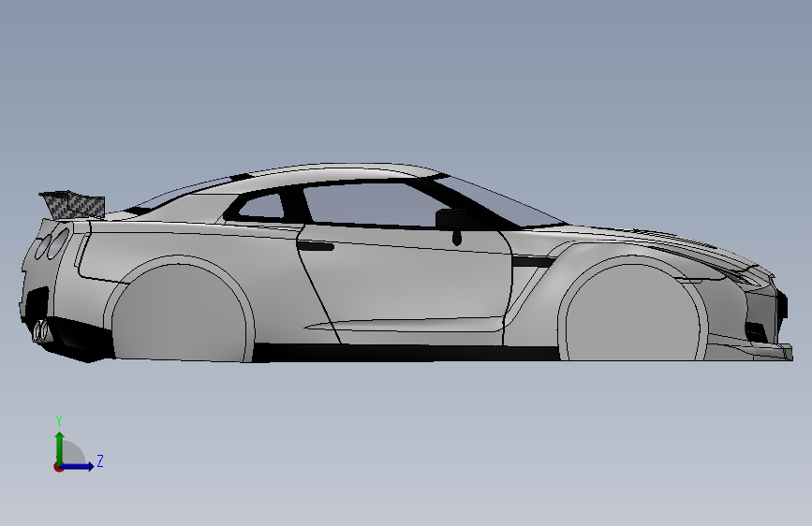
Task: Select the small rear quarter window
Action: pos(262,207)
